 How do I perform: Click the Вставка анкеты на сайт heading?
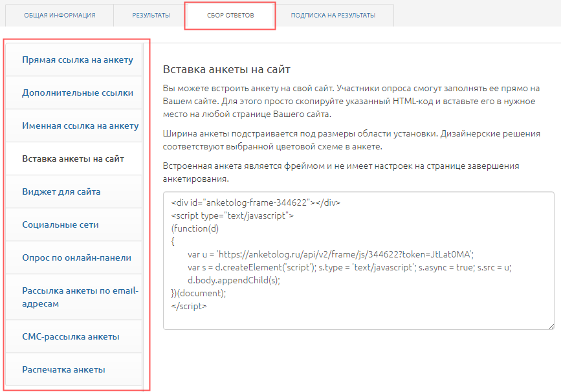click(227, 70)
